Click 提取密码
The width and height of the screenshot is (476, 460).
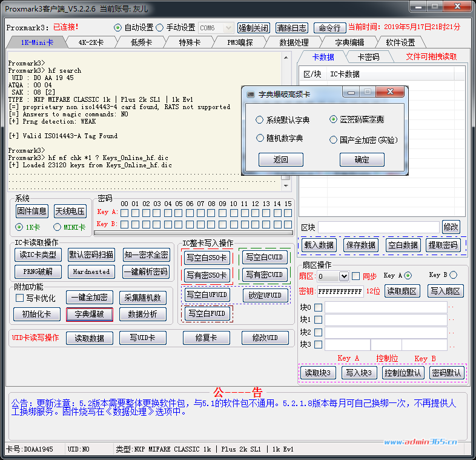[443, 245]
